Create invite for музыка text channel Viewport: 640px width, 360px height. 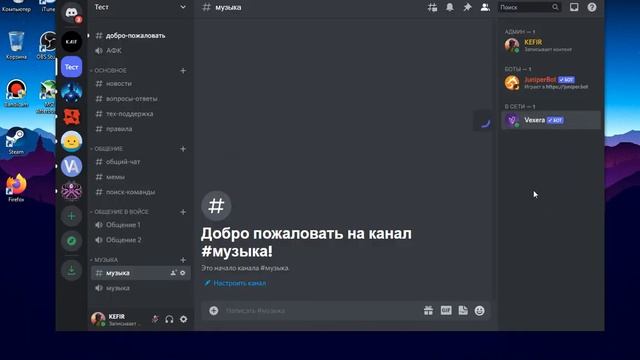pos(173,273)
